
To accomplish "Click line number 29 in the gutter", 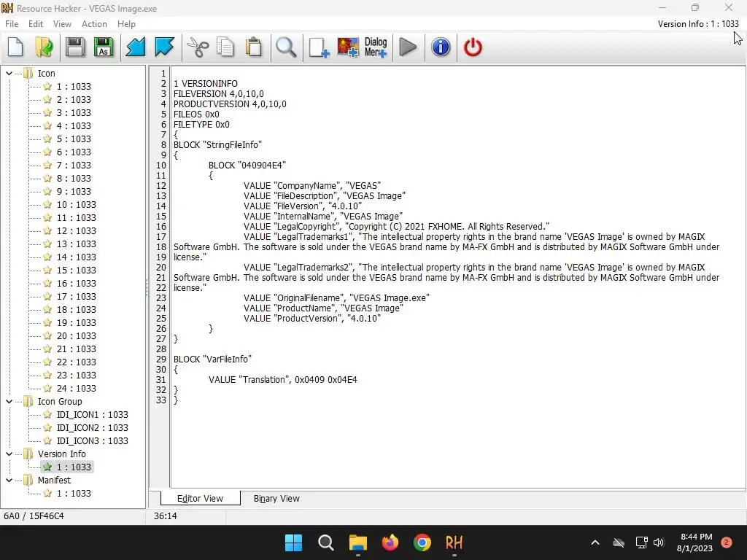I will click(x=161, y=359).
